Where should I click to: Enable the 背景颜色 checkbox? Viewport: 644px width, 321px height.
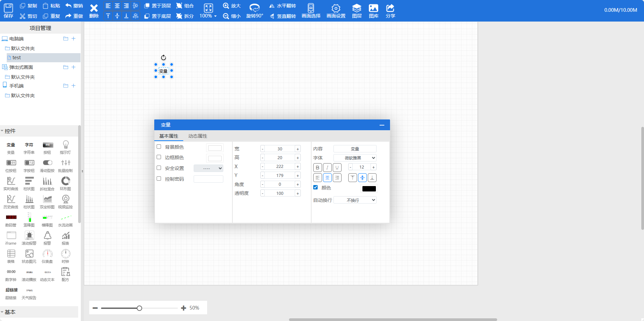(159, 147)
